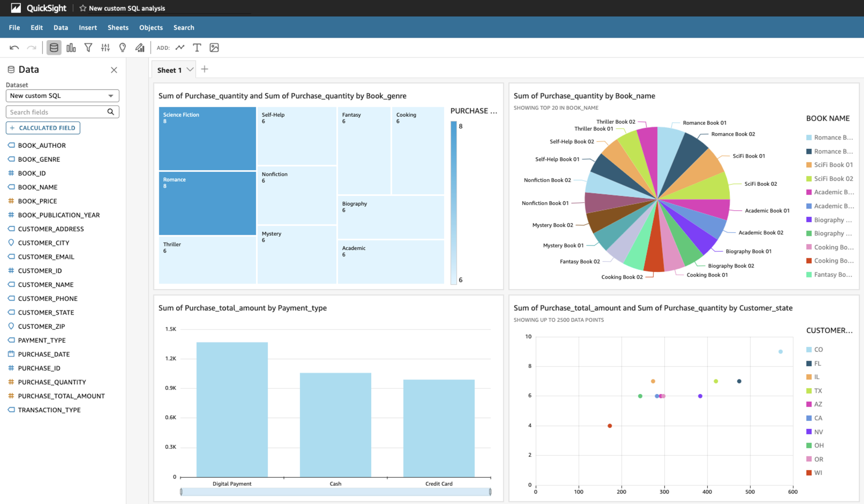Add a new sheet with the plus button

coord(204,69)
